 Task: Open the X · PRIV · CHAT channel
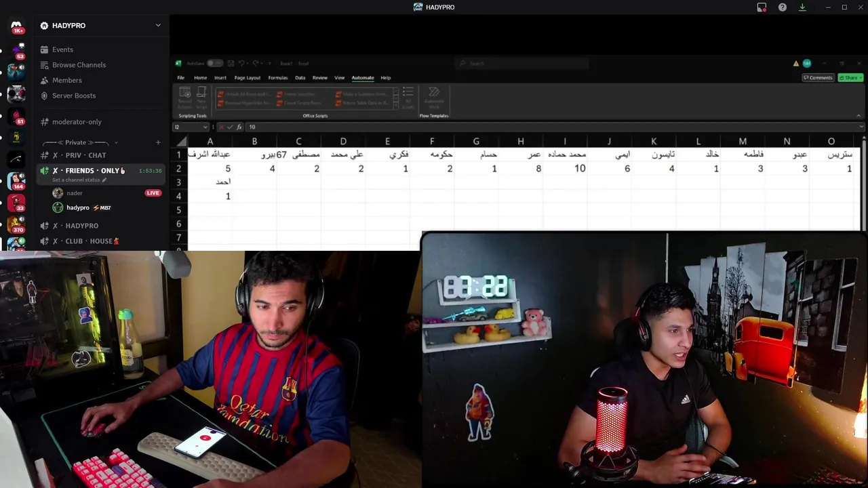85,155
